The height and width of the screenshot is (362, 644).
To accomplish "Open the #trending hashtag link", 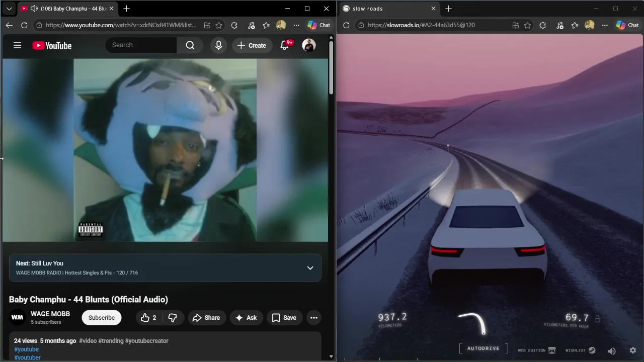I will point(111,341).
